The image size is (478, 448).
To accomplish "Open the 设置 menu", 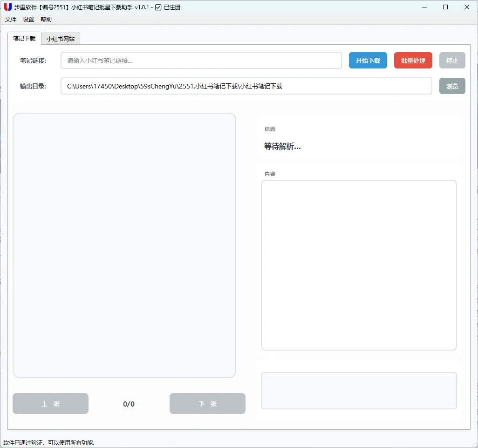I will point(28,20).
